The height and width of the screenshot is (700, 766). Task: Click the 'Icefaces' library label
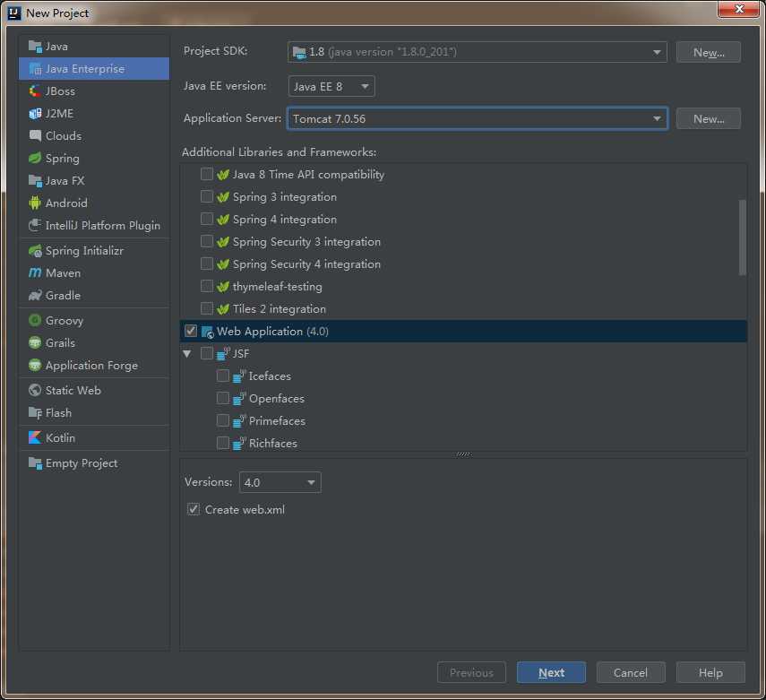coord(270,376)
